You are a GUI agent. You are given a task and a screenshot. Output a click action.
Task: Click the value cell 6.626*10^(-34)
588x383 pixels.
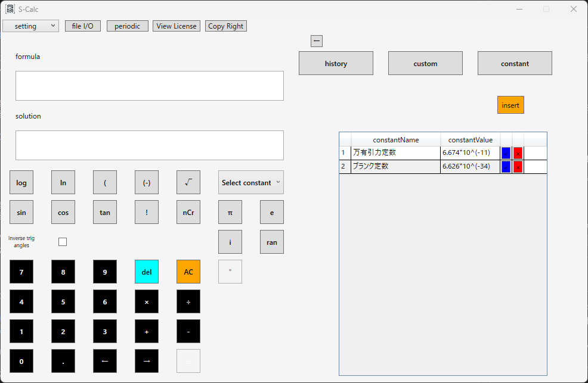point(471,167)
